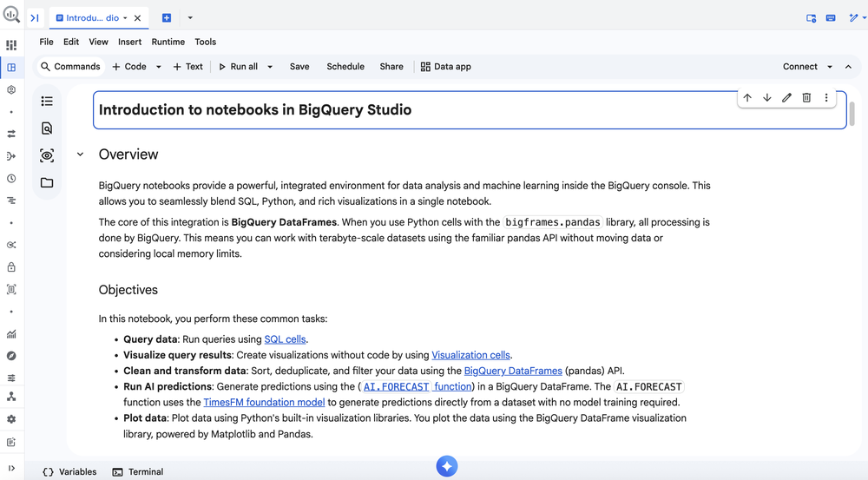Open the keyboard shortcuts icon at top right
Screen dimensions: 868x480
(831, 17)
